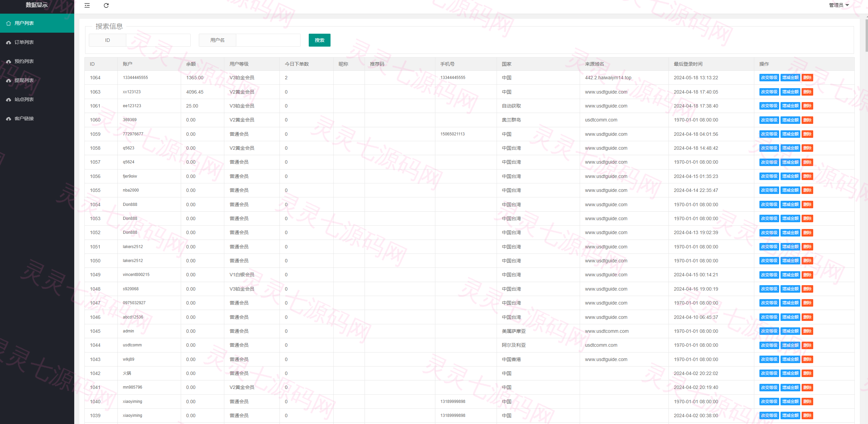Click 改变等级 for user 1045 admin
This screenshot has height=424, width=868.
(769, 331)
